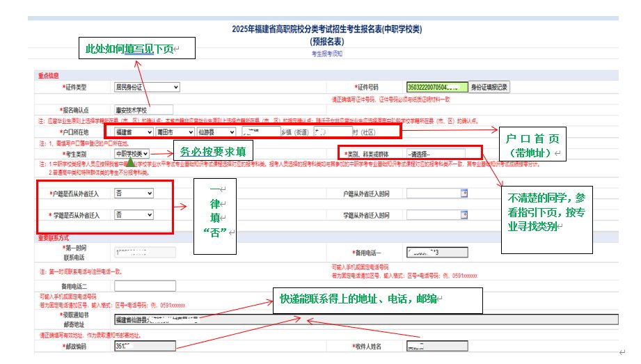Focus the 备用电话一 input field
Image resolution: width=641 pixels, height=364 pixels.
436,252
